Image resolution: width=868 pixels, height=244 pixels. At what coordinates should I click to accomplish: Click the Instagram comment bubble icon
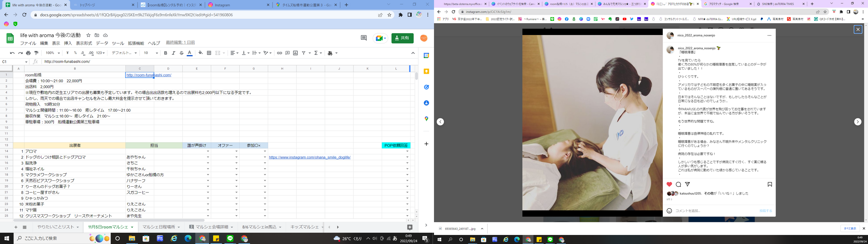[x=678, y=184]
